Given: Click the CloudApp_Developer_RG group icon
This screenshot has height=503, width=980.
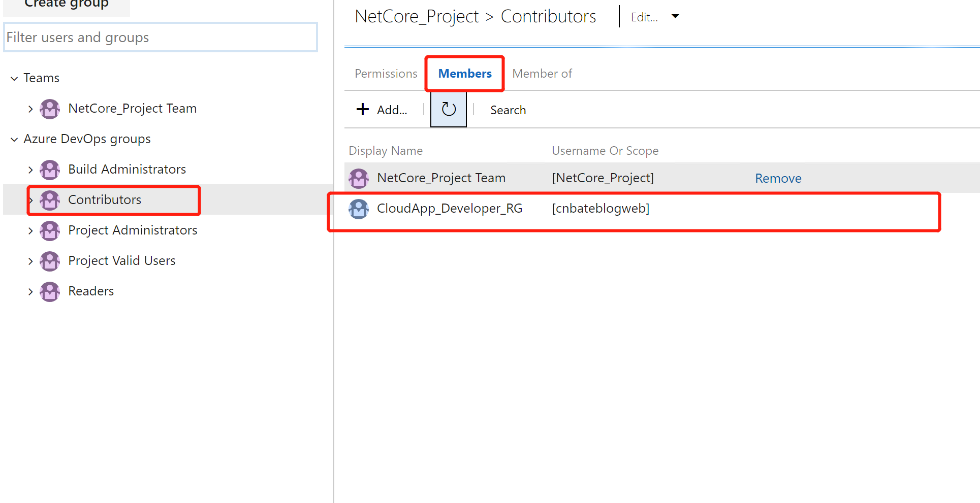Looking at the screenshot, I should 359,209.
